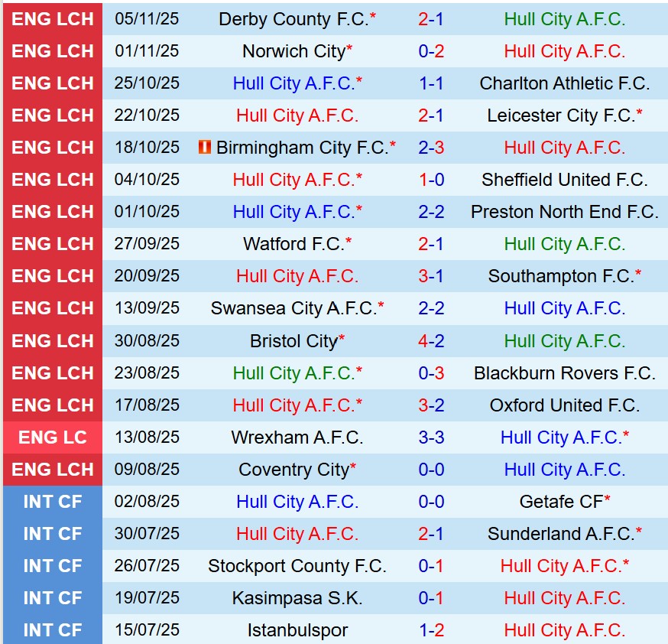668x644 pixels.
Task: Click the red card icon beside Birmingham City
Action: pyautogui.click(x=204, y=147)
